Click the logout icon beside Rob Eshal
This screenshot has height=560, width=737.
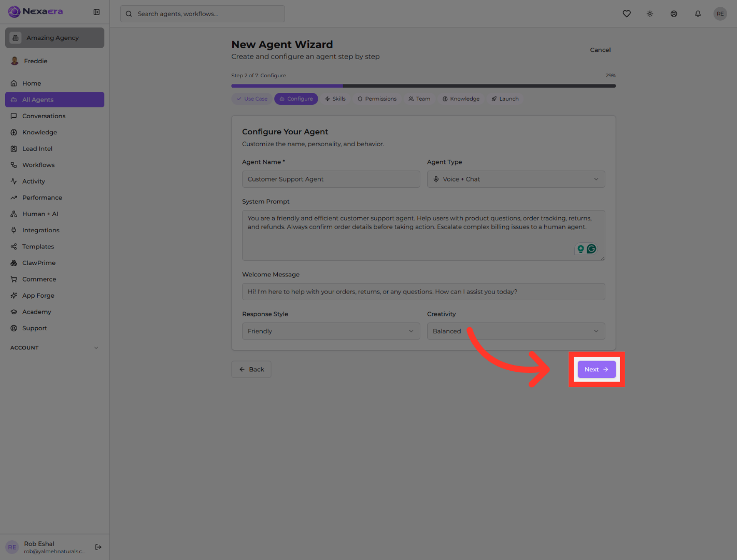tap(98, 547)
